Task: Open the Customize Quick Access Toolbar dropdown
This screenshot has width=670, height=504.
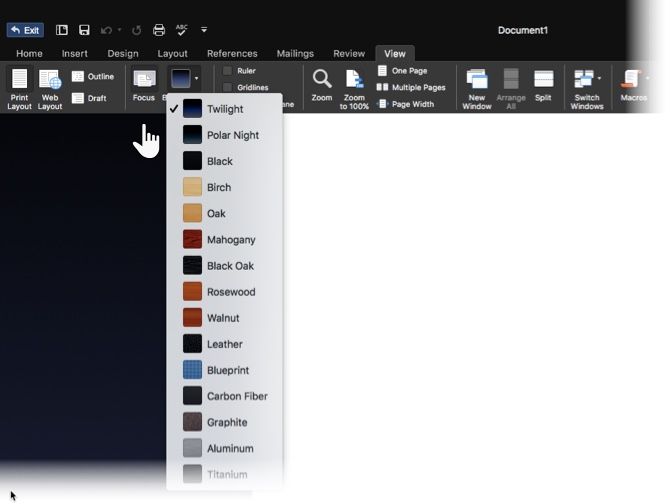Action: pyautogui.click(x=204, y=30)
